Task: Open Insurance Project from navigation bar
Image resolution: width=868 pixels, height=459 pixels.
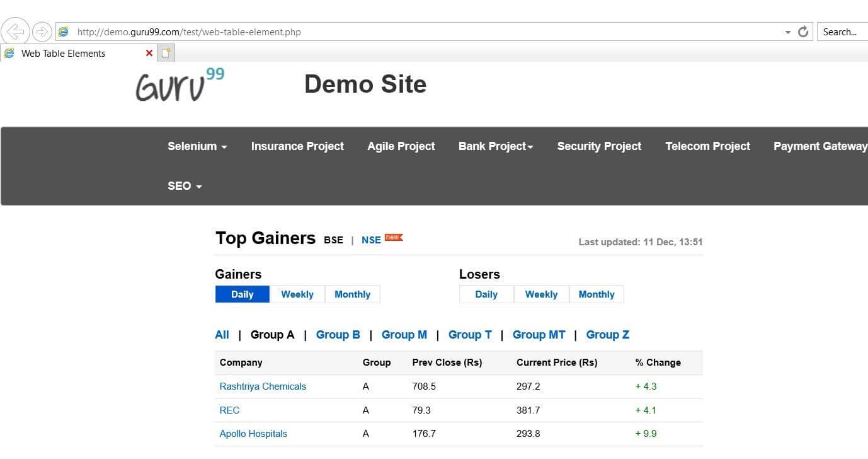Action: 297,146
